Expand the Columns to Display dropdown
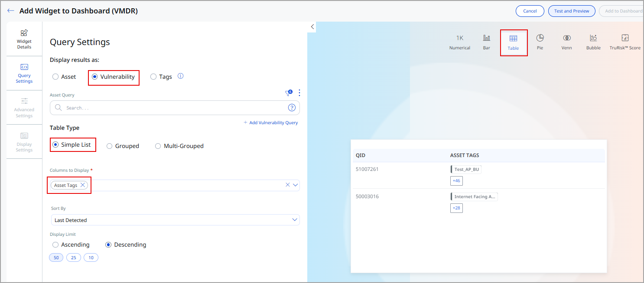 (296, 185)
